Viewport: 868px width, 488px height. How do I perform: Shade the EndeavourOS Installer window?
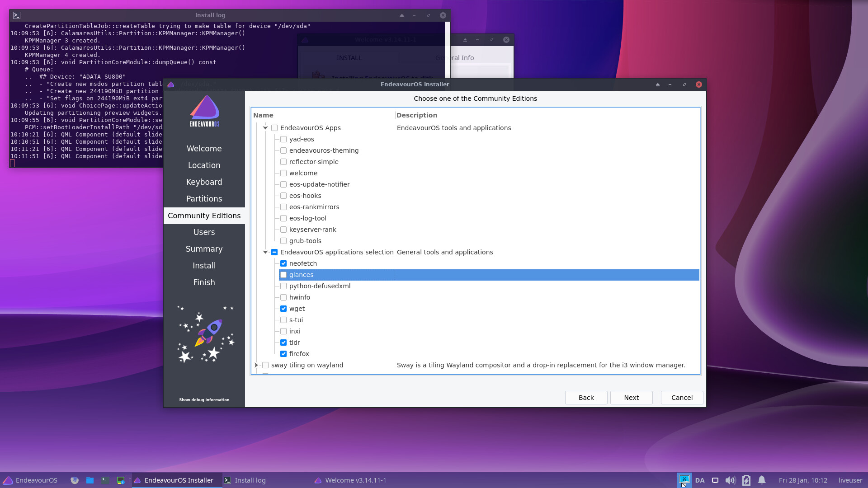pyautogui.click(x=658, y=84)
